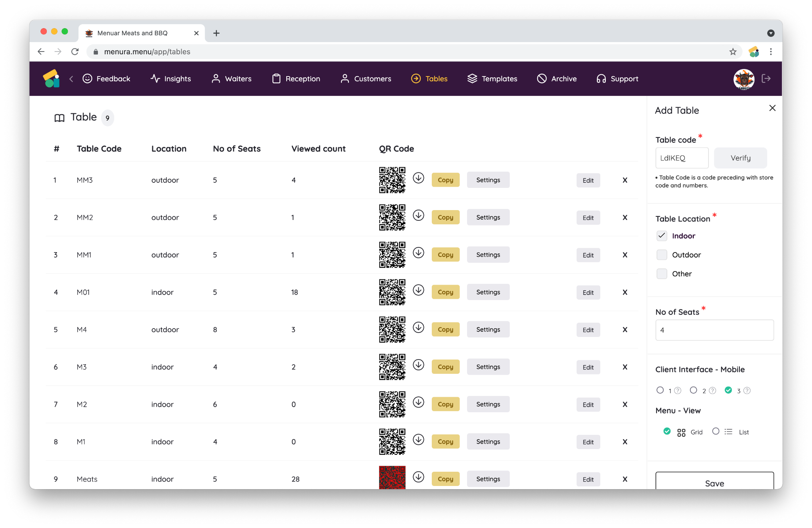Open a new browser tab
Viewport: 812px width, 528px height.
[x=216, y=33]
